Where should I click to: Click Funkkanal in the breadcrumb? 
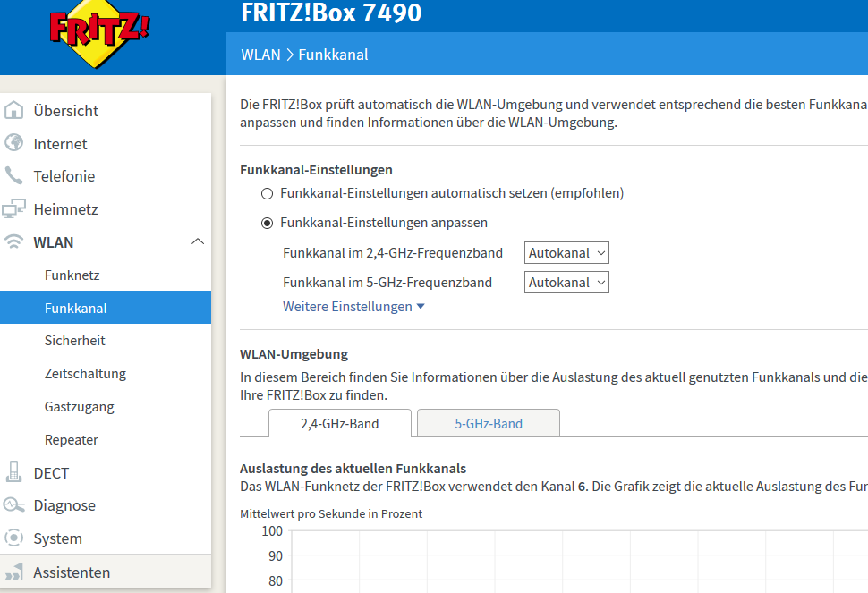(333, 55)
